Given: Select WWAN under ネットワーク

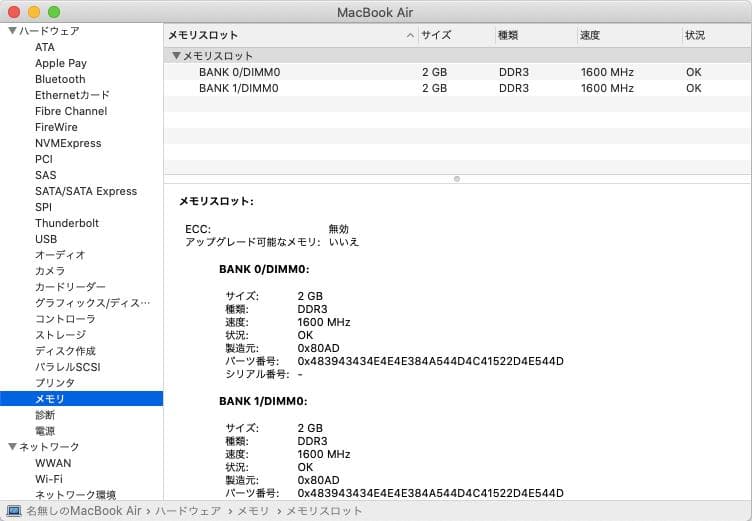Looking at the screenshot, I should [x=53, y=463].
